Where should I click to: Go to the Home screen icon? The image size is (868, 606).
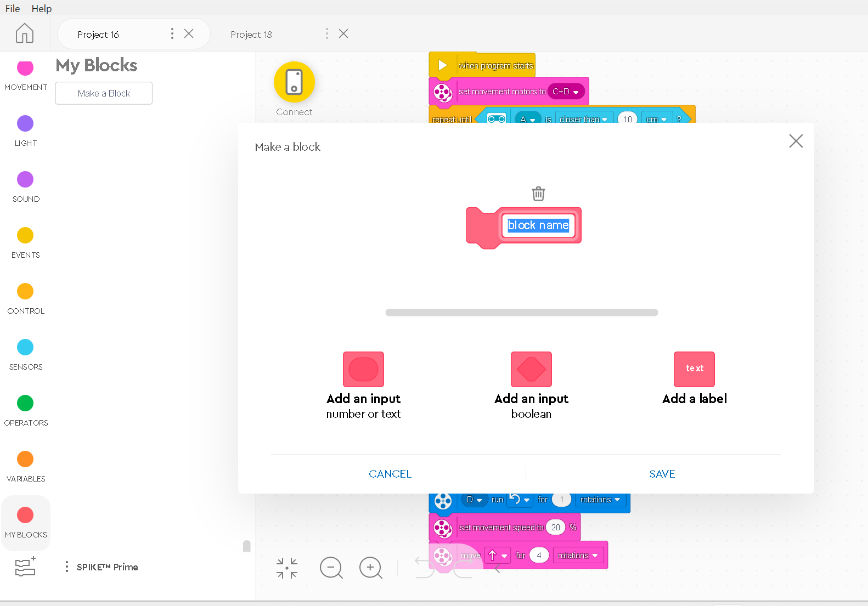tap(25, 33)
